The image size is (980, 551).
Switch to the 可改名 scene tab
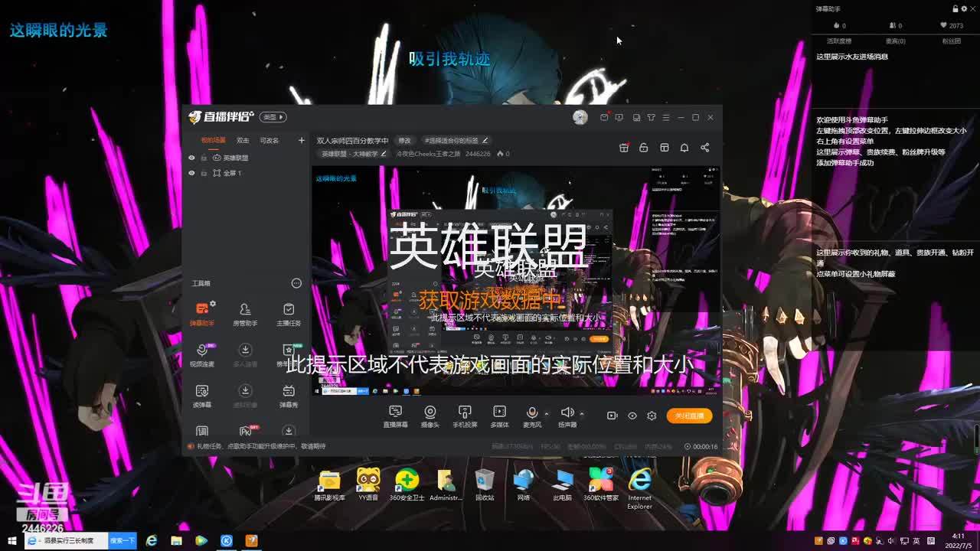point(269,141)
